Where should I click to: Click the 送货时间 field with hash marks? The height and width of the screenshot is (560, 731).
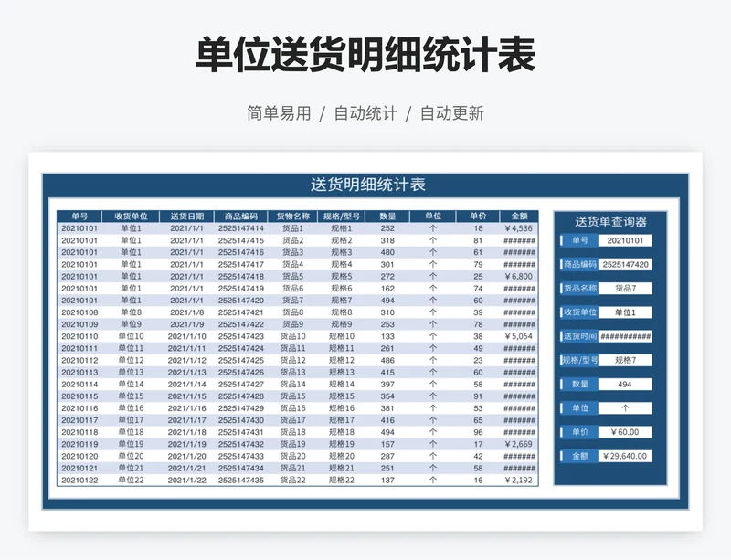(625, 336)
